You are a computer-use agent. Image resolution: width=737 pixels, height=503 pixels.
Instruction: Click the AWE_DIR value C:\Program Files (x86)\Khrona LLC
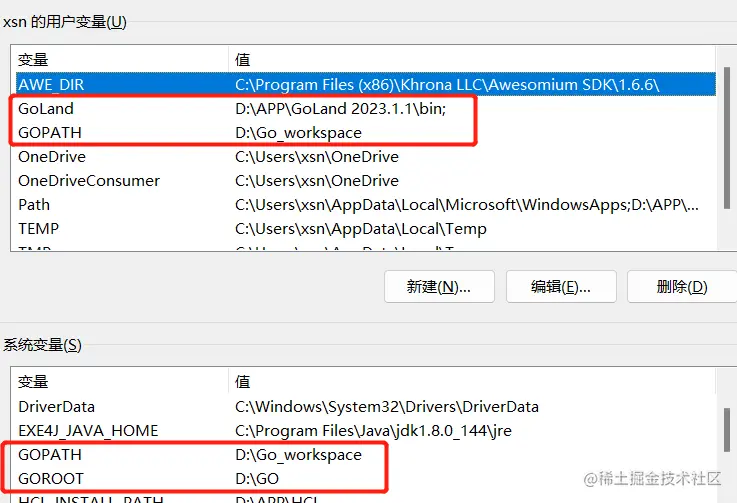(447, 85)
